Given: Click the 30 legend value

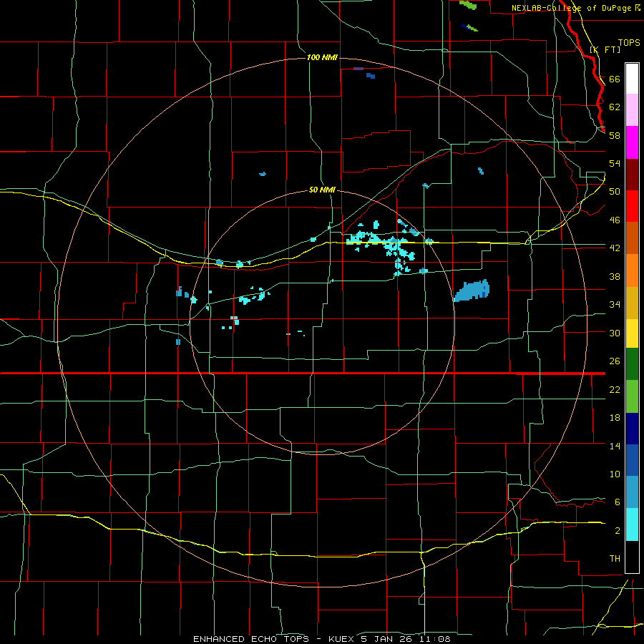Looking at the screenshot, I should 615,333.
